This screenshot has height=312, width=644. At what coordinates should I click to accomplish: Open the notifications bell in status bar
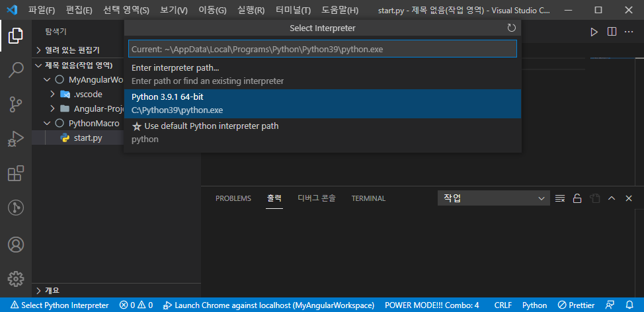point(629,305)
